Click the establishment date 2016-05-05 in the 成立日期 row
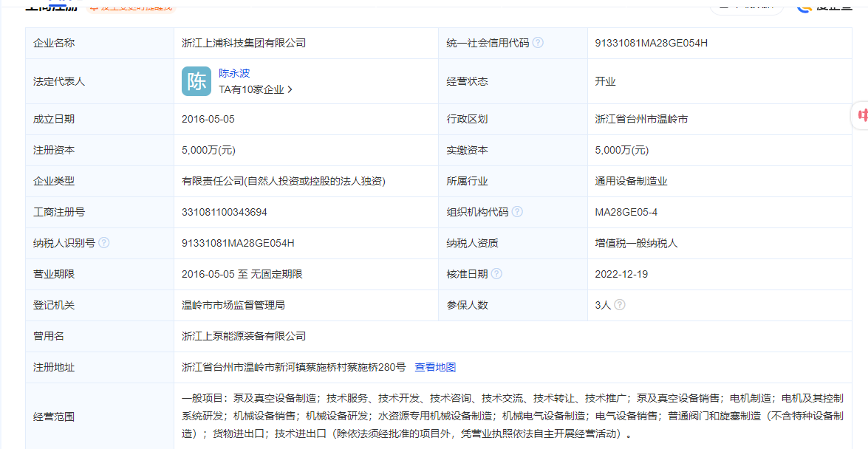Viewport: 868px width, 449px height. (x=208, y=119)
